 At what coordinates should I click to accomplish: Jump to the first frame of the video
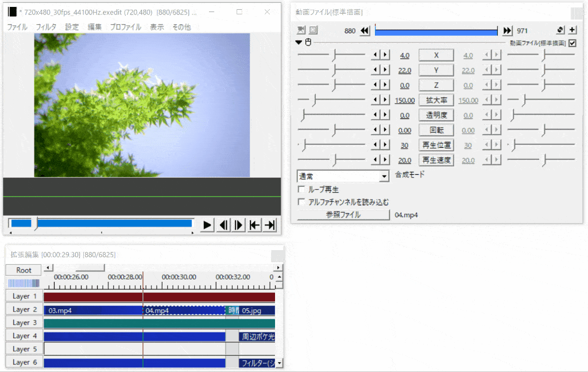(x=254, y=225)
